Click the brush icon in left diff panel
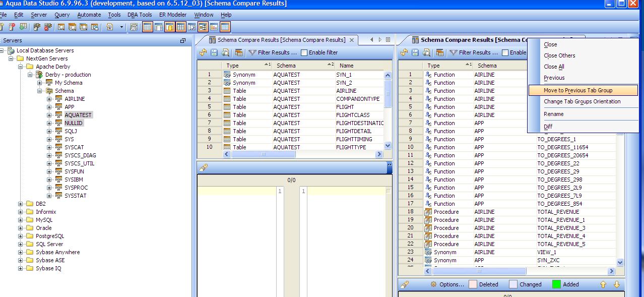The image size is (644, 297). [203, 167]
